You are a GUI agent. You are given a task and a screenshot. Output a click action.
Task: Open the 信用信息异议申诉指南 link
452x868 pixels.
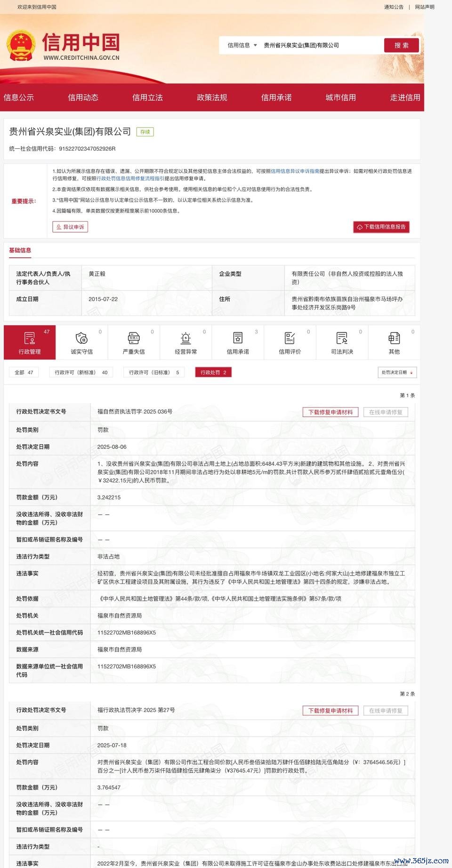[x=295, y=171]
